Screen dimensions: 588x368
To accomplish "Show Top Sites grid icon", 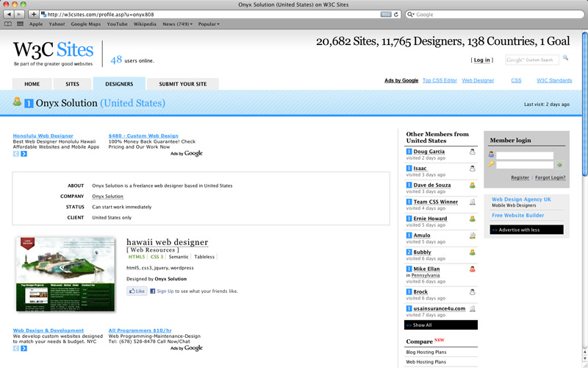I will pyautogui.click(x=21, y=24).
